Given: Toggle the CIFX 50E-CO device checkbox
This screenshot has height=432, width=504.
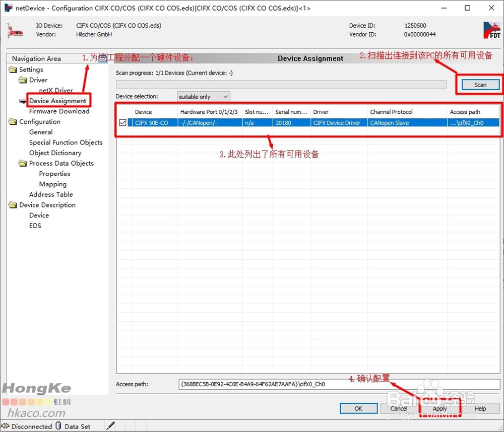Looking at the screenshot, I should coord(122,123).
